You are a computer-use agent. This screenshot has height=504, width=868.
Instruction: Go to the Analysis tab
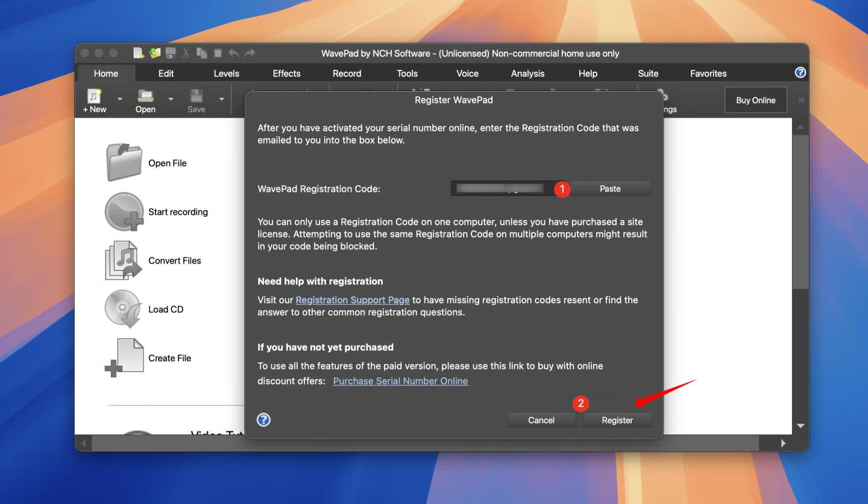click(527, 74)
